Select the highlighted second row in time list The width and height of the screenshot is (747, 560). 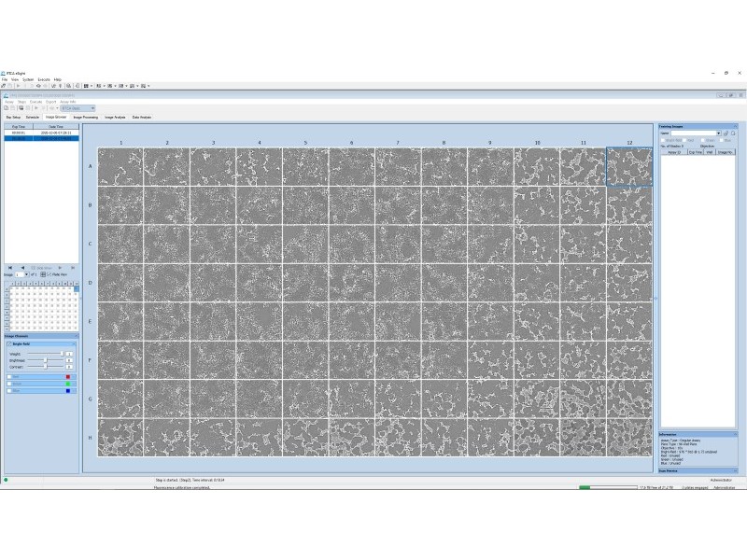point(41,138)
